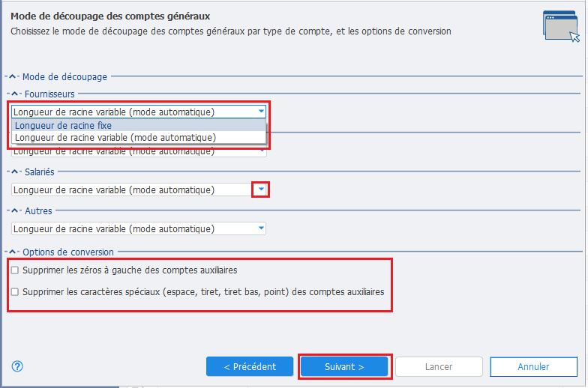
Task: Click the Salariés combo box text field
Action: tap(133, 190)
